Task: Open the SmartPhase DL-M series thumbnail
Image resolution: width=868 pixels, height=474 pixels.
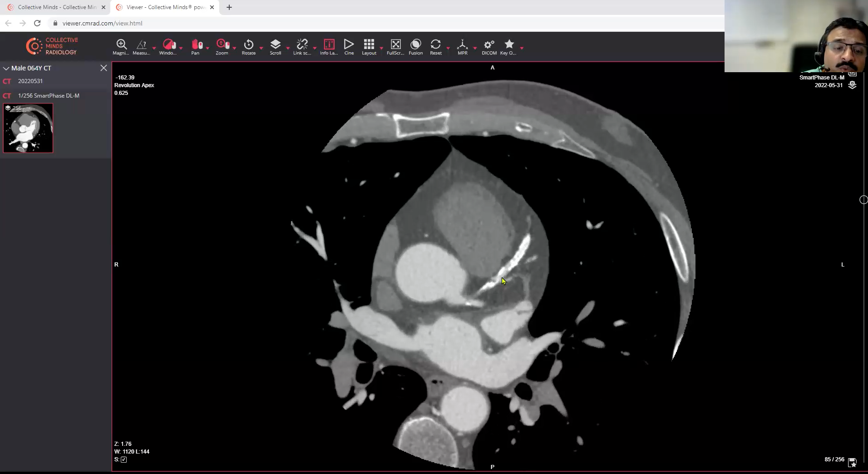Action: 28,128
